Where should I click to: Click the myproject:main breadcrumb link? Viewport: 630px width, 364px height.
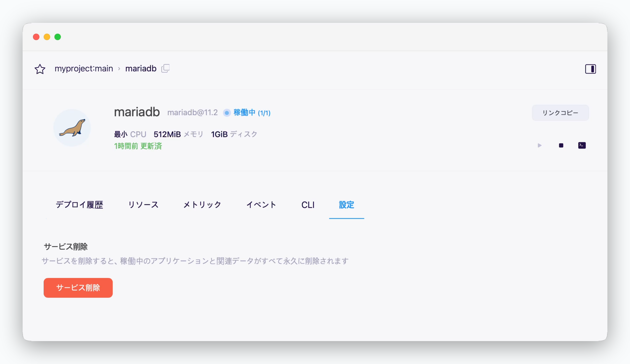84,68
